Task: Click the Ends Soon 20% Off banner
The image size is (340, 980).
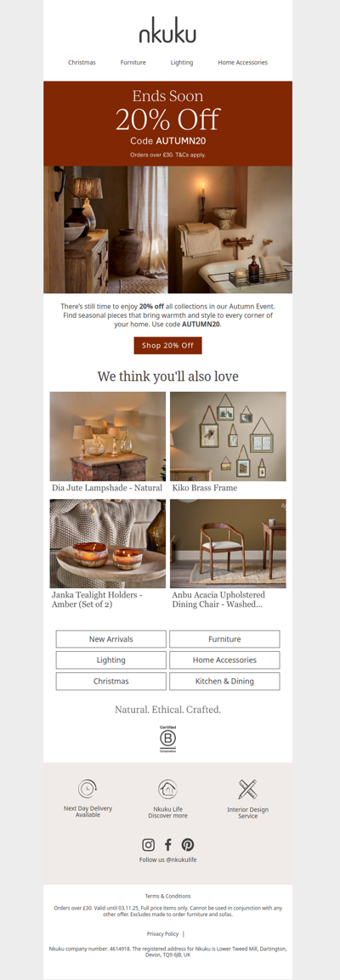Action: 167,123
